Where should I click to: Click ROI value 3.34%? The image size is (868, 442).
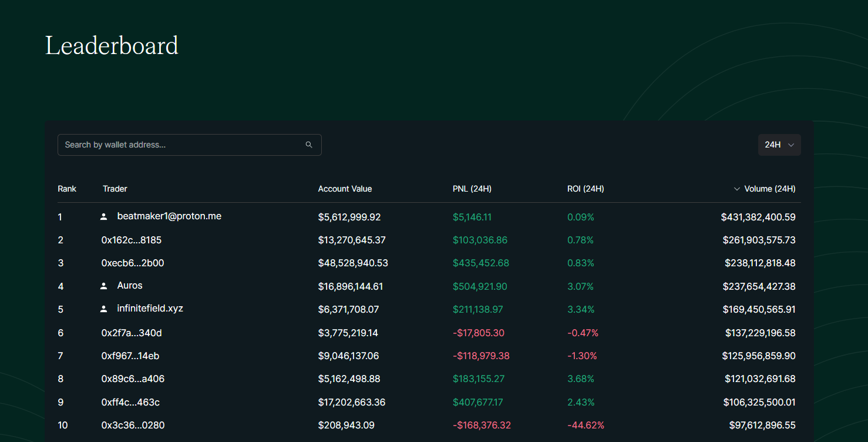click(581, 309)
